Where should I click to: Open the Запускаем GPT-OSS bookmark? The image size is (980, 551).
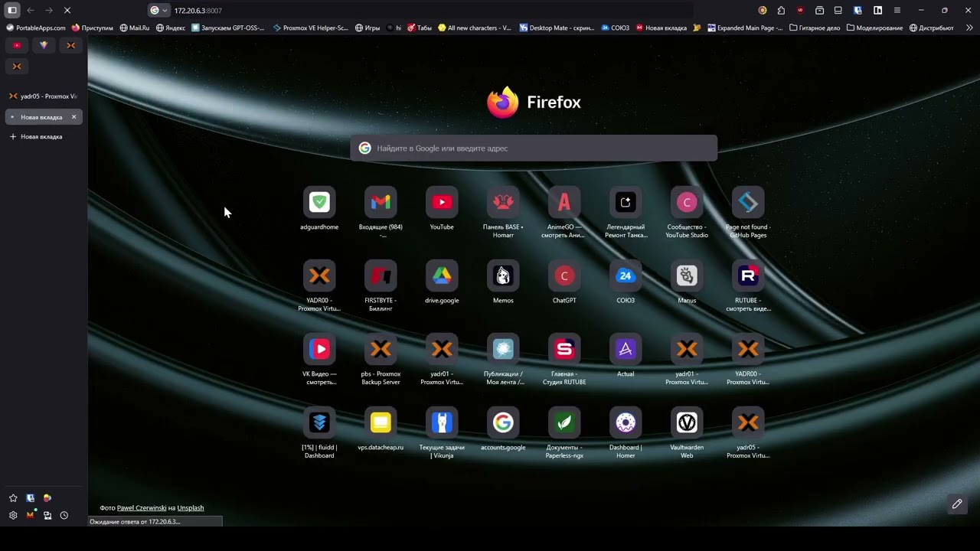click(x=228, y=28)
